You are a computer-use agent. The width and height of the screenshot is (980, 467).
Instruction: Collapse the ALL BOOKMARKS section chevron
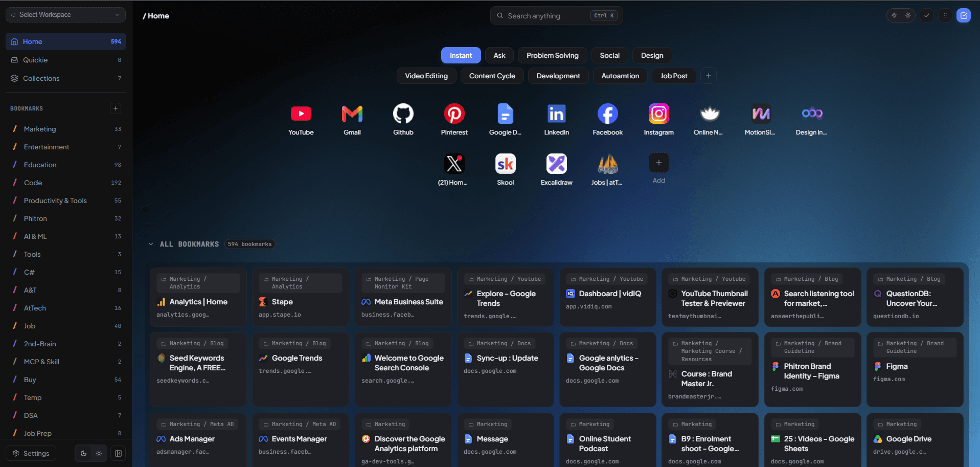point(151,244)
